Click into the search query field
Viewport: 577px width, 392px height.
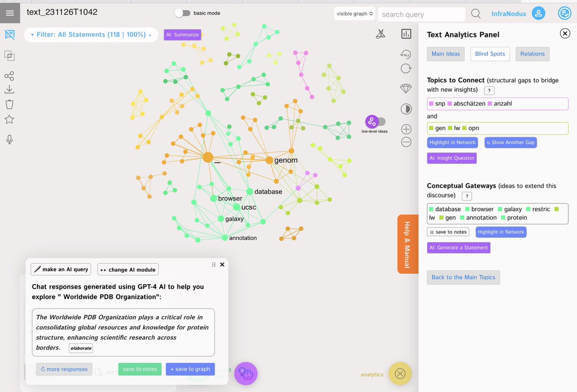[x=422, y=14]
